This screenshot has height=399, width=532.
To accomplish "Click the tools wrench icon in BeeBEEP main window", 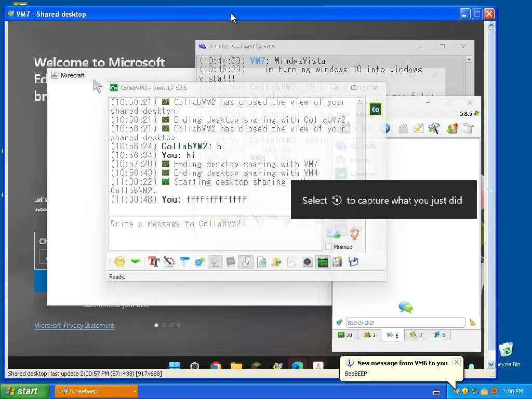I will pos(434,129).
